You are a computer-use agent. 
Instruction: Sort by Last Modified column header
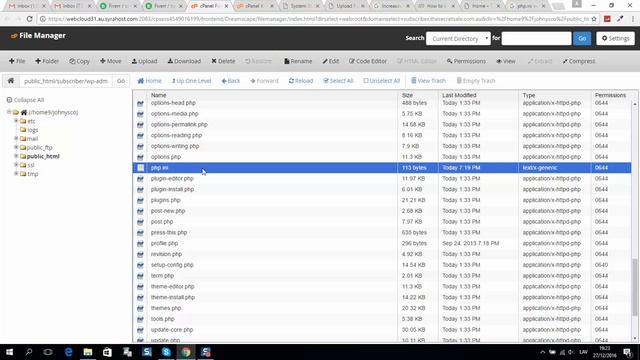pos(459,95)
